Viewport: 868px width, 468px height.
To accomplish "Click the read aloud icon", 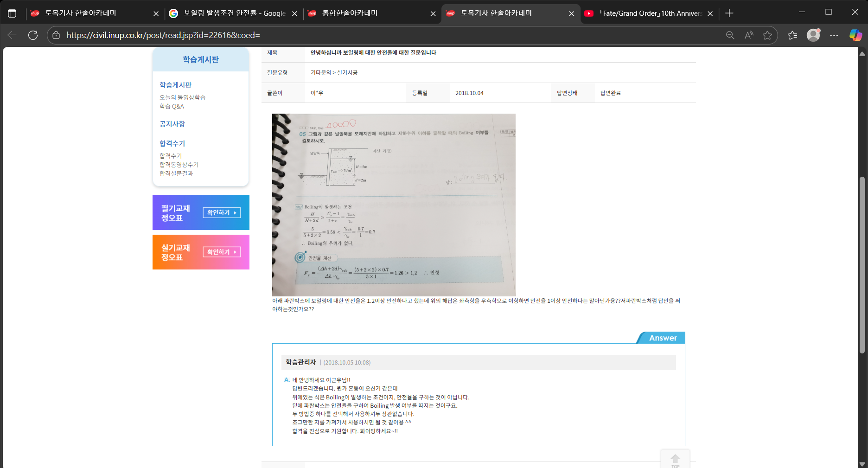I will [749, 35].
